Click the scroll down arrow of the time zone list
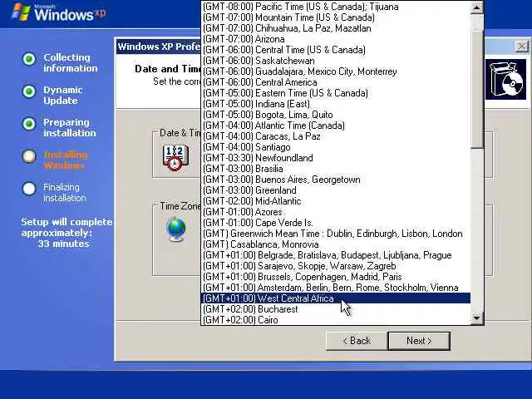 coord(476,318)
